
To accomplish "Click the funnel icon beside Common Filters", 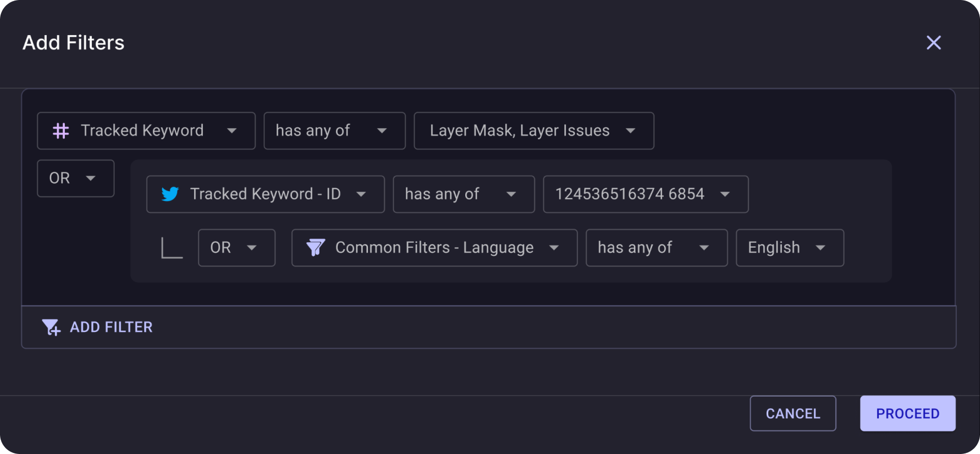I will (x=316, y=248).
